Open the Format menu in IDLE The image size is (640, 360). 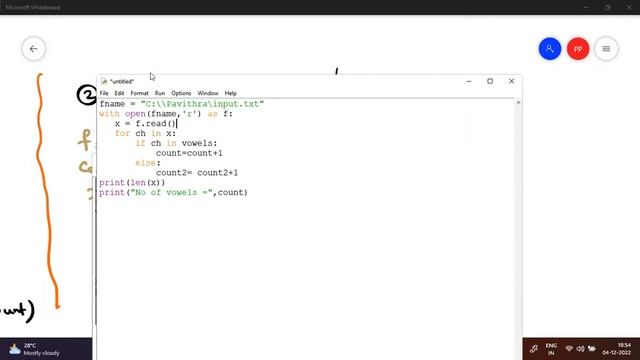point(140,93)
